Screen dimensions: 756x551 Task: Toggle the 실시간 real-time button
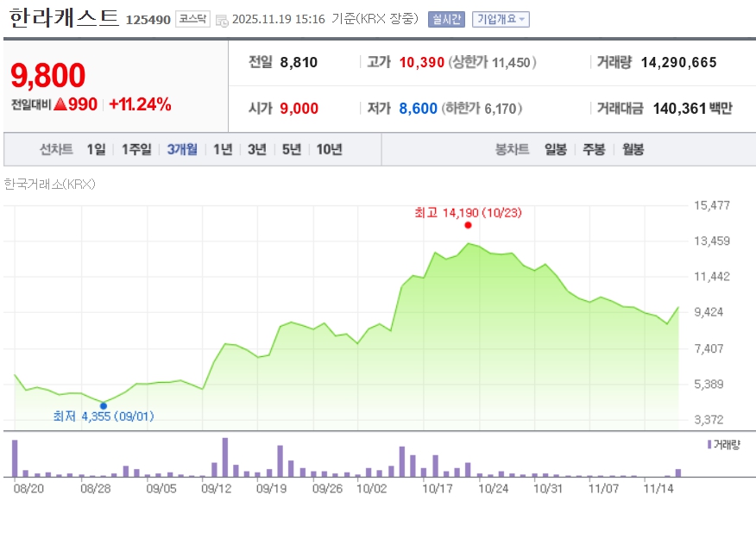click(446, 19)
